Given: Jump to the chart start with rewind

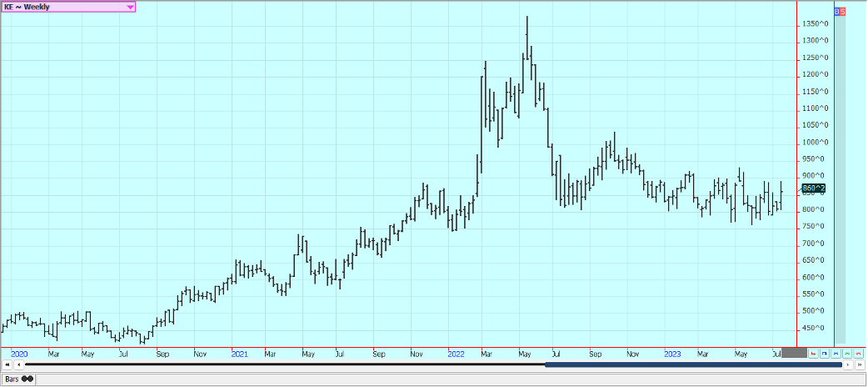Looking at the screenshot, I should point(7,364).
